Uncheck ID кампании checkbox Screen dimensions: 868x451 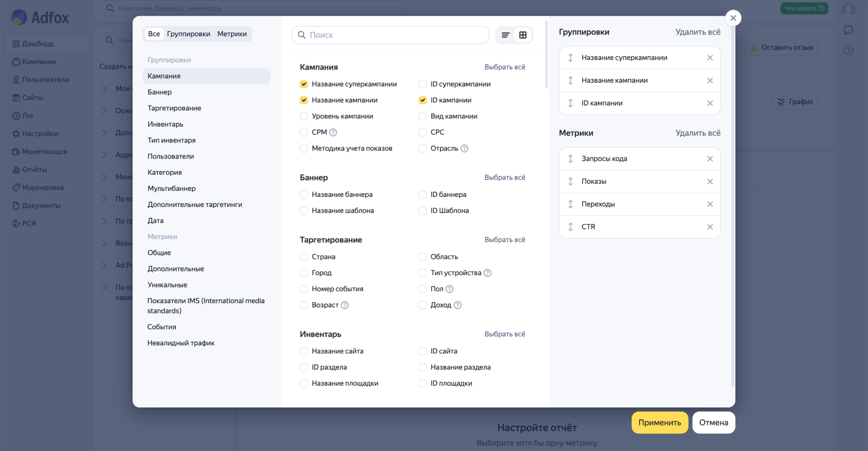point(423,100)
